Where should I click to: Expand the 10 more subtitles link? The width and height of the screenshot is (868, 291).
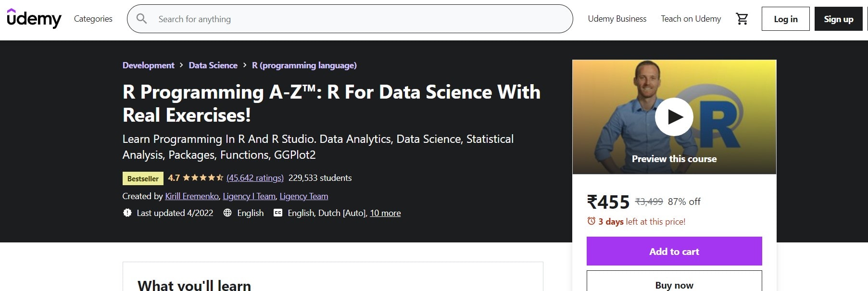385,213
